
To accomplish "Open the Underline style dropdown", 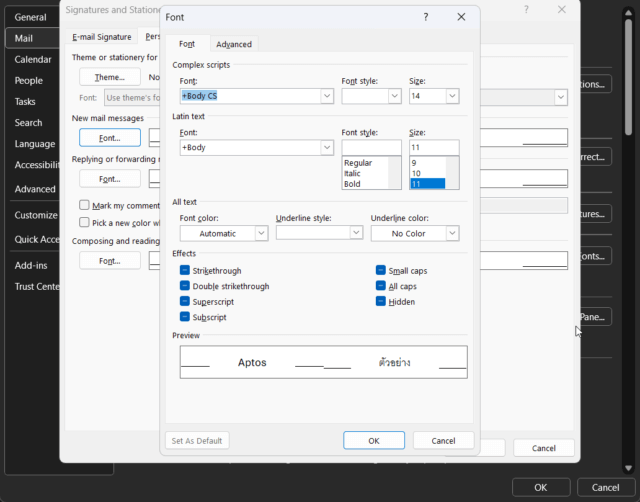I will coord(356,233).
